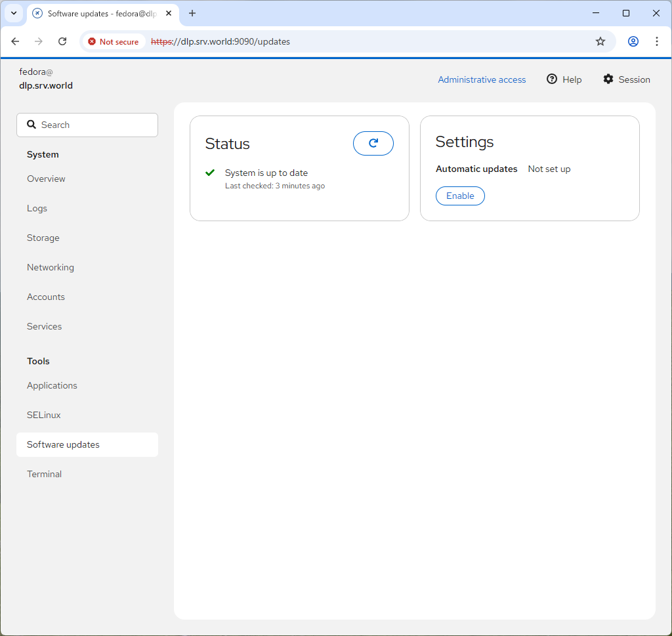
Task: Select Storage from the sidebar
Action: coord(43,238)
